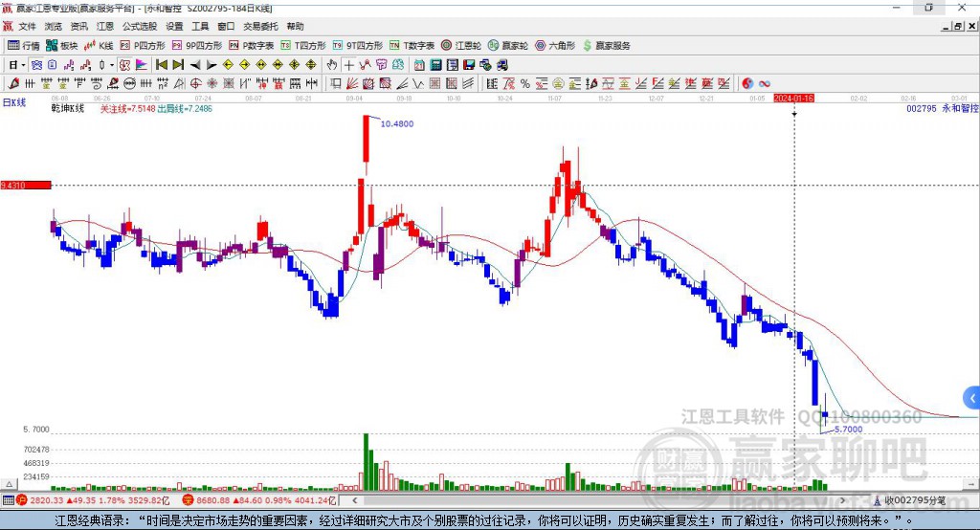Image resolution: width=980 pixels, height=530 pixels.
Task: Open the calendar icon in toolbar
Action: (x=419, y=65)
